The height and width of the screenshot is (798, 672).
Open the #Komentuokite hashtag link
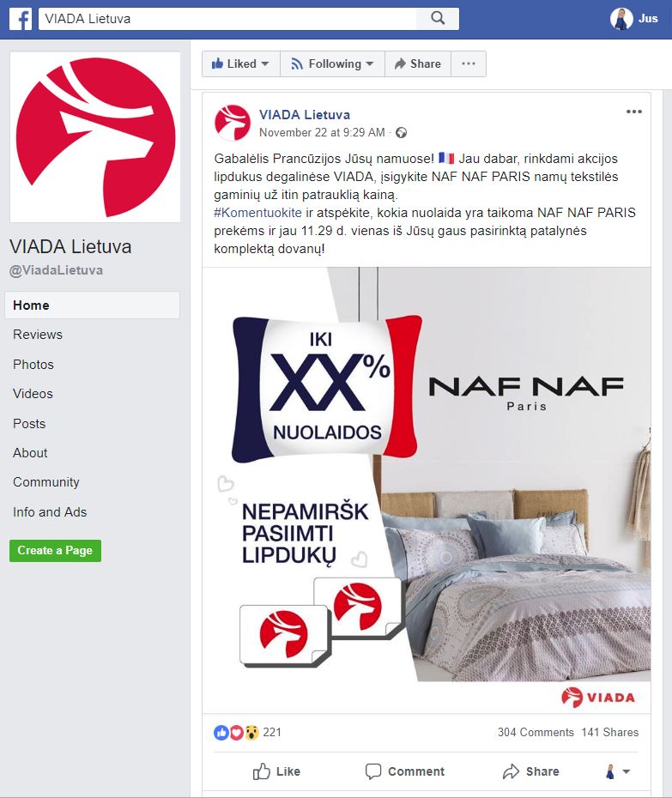tap(257, 213)
